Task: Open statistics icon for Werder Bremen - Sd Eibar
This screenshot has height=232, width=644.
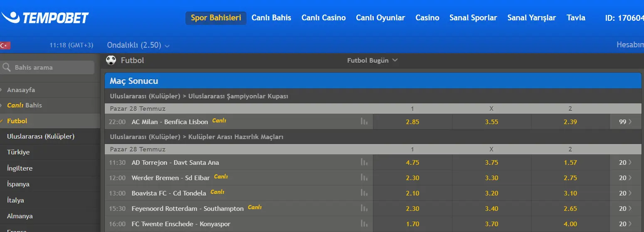Action: pos(364,178)
